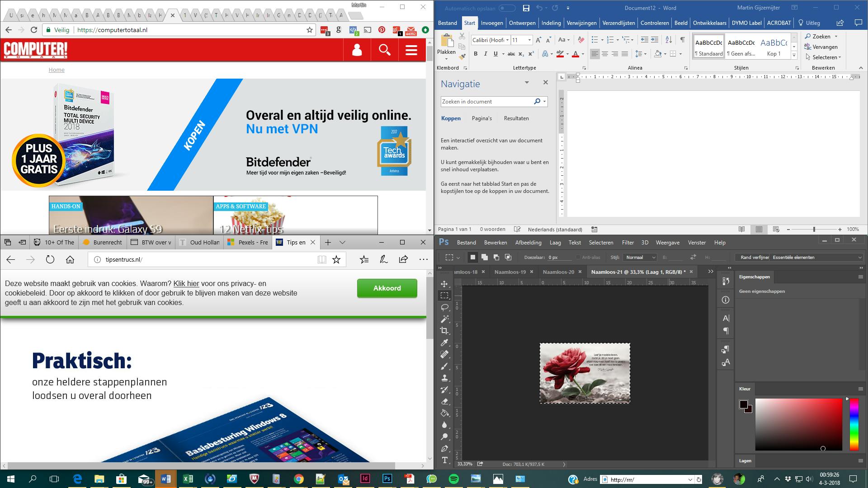The height and width of the screenshot is (488, 868).
Task: Click the rainbow hue slider in Kleur panel
Action: pos(854,425)
